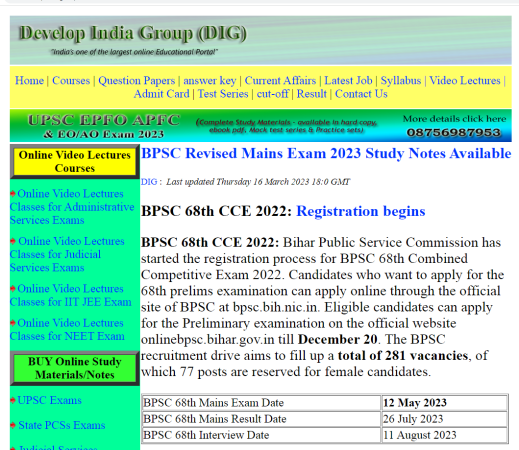This screenshot has width=519, height=450.
Task: Open Contact Us page
Action: (x=361, y=94)
